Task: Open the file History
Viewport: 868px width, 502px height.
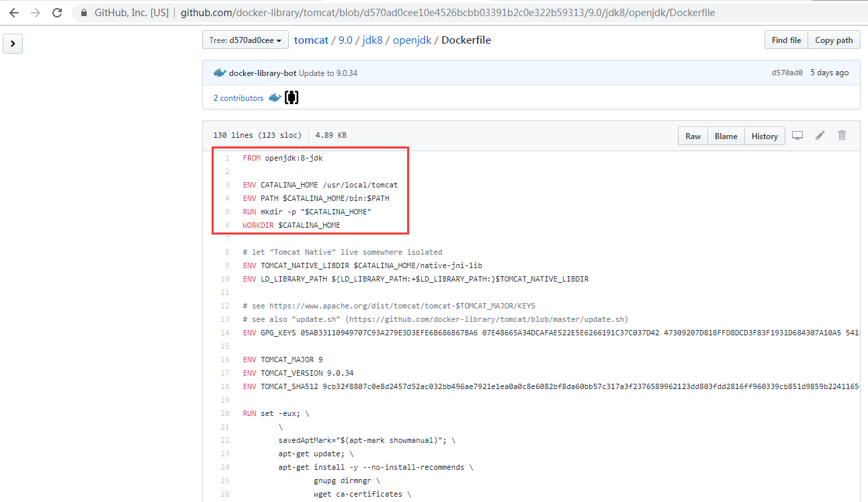Action: 765,136
